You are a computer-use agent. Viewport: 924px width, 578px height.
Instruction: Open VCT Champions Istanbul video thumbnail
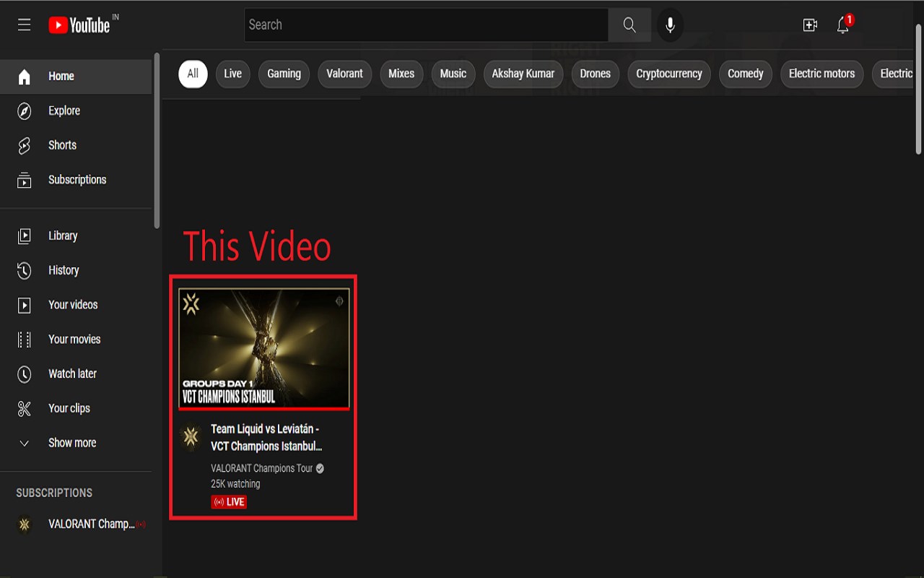point(264,349)
